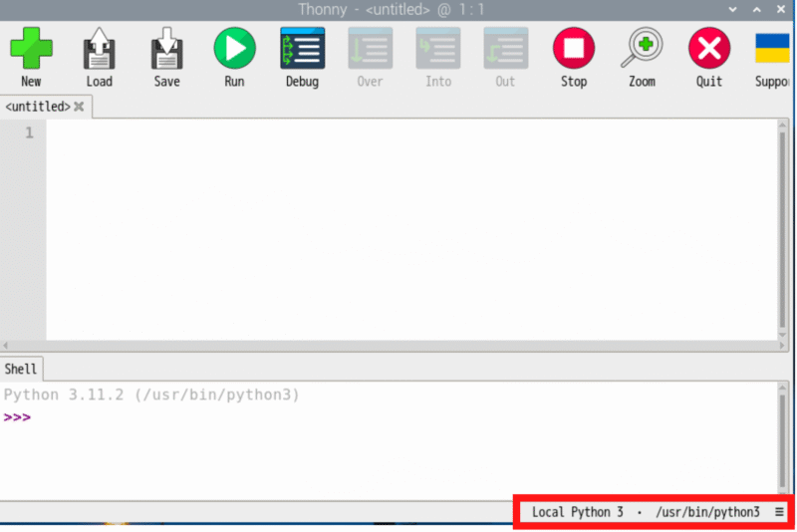This screenshot has width=797, height=532.
Task: Close the <untitled> tab
Action: click(79, 107)
